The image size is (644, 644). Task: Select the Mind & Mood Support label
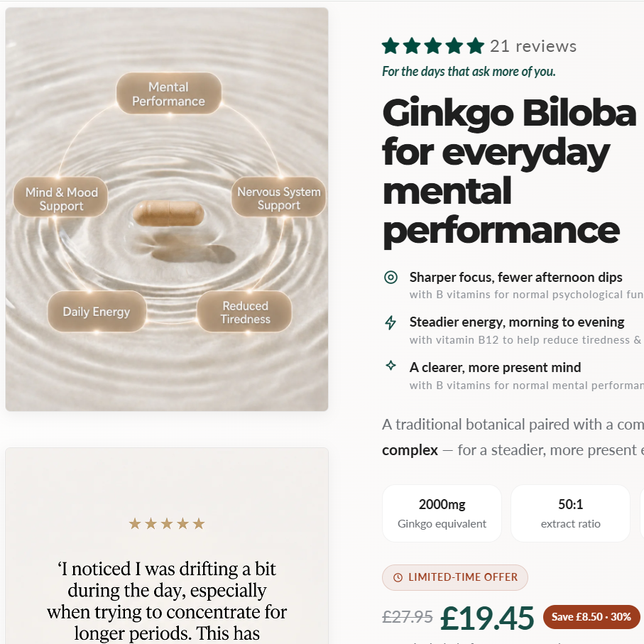point(61,197)
